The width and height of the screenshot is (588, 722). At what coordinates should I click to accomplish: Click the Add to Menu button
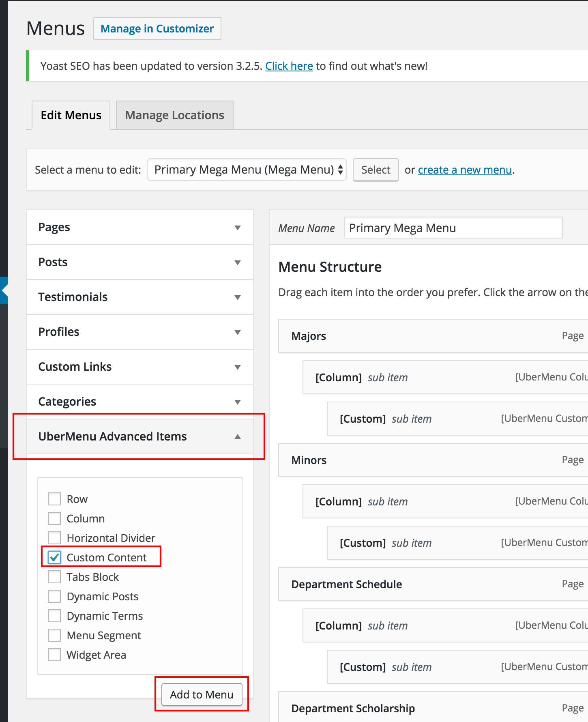pyautogui.click(x=202, y=694)
